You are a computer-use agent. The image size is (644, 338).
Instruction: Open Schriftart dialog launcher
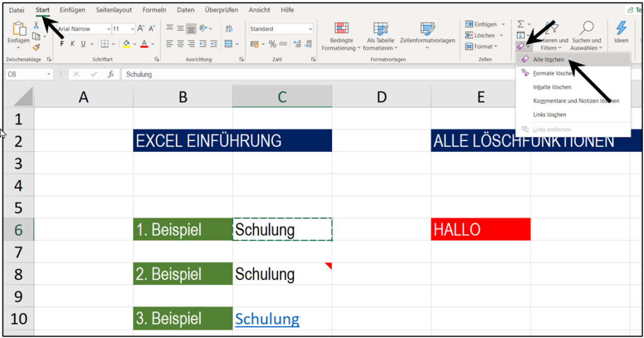pyautogui.click(x=157, y=60)
